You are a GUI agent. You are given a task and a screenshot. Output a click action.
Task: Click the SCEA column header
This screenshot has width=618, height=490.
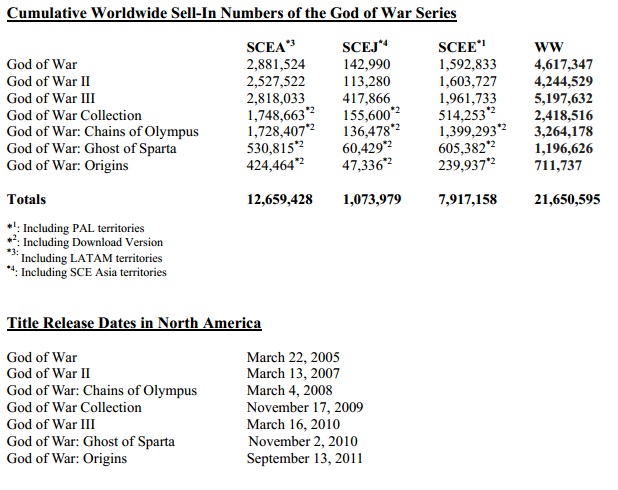tap(270, 48)
